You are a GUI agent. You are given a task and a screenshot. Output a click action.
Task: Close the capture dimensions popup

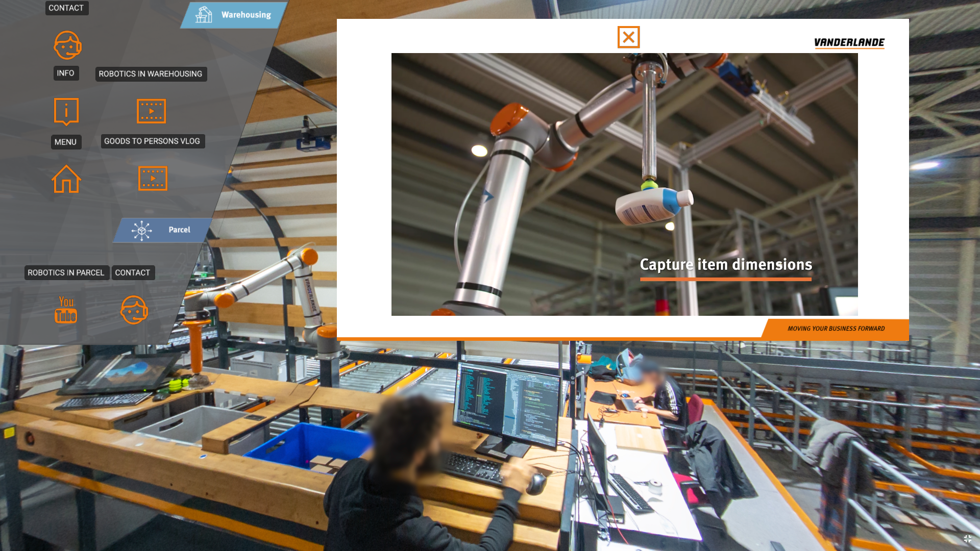[x=628, y=38]
